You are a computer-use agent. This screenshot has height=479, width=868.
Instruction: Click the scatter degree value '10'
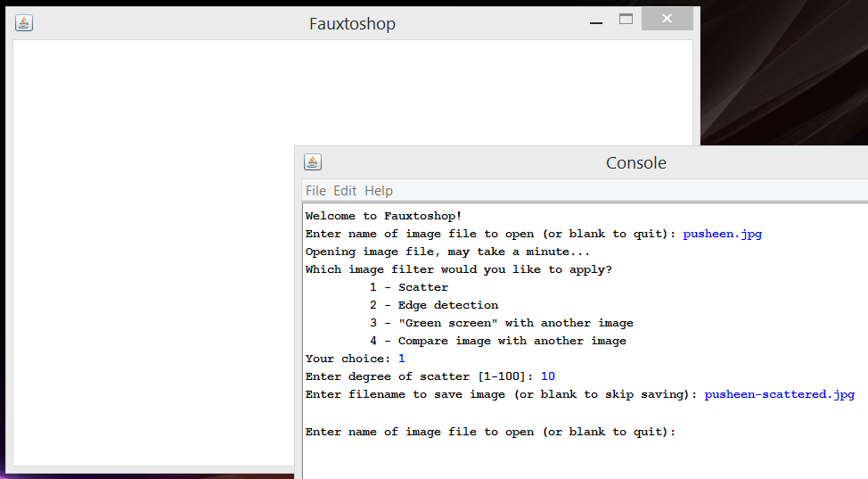[x=548, y=376]
